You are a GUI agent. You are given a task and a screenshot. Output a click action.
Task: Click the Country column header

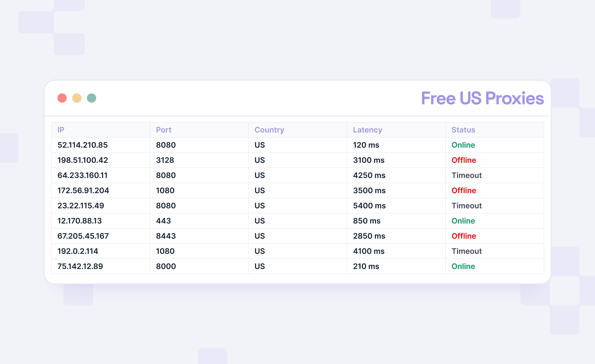pos(269,130)
